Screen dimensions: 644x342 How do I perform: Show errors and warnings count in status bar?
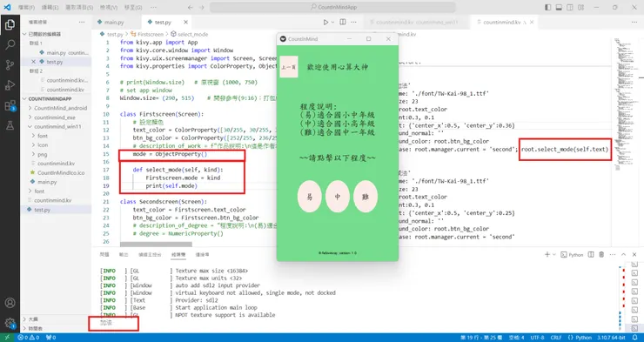point(29,338)
